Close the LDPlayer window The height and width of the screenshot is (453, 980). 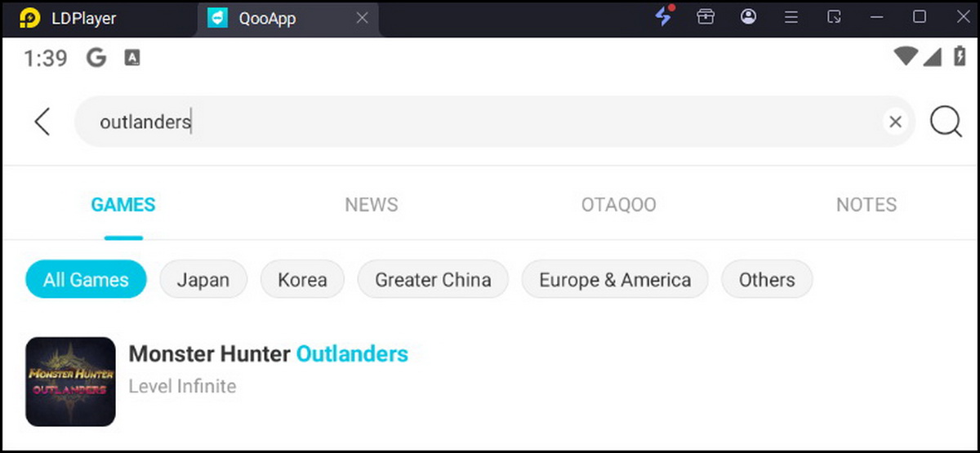962,17
